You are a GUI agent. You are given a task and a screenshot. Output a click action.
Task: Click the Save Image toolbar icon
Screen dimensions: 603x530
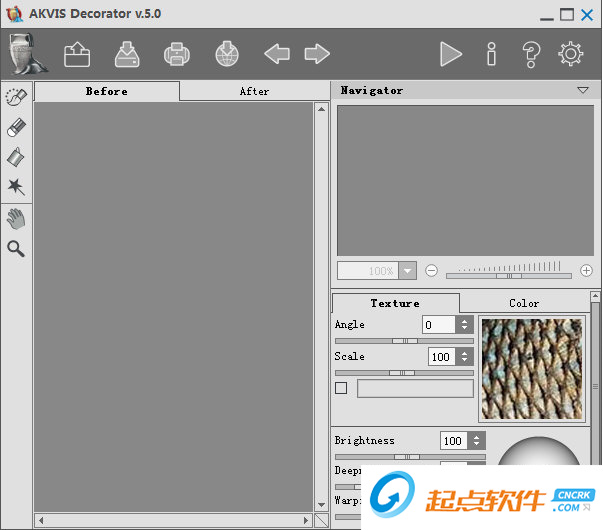[127, 54]
